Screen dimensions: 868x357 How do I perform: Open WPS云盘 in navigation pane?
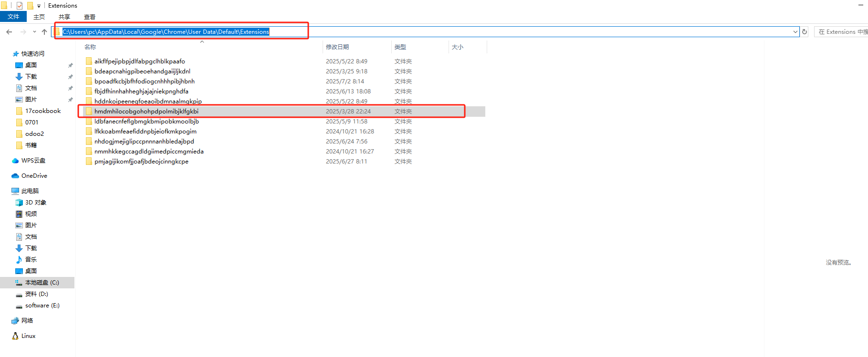tap(33, 161)
